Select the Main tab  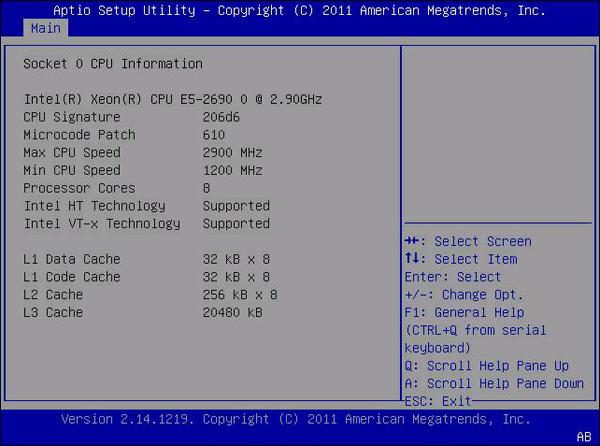click(x=46, y=29)
